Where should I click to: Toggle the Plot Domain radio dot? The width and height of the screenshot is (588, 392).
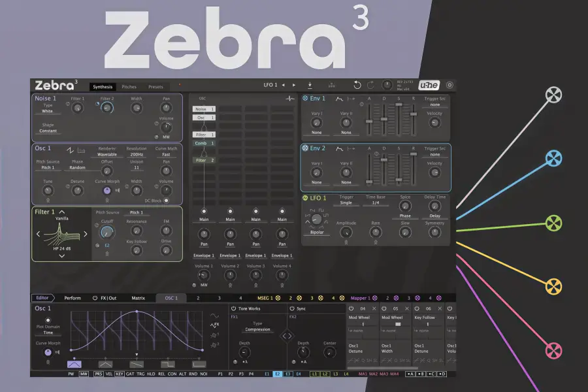[x=48, y=320]
